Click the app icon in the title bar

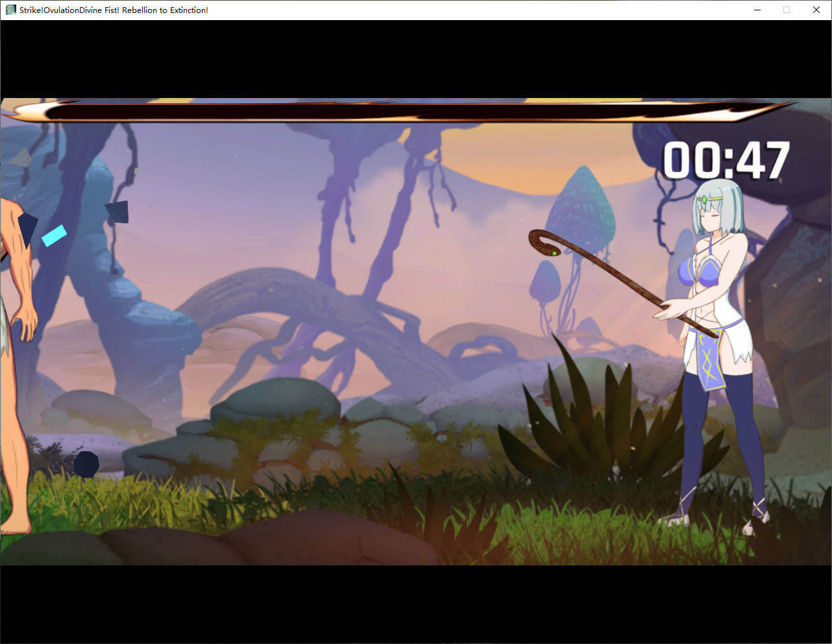coord(10,10)
